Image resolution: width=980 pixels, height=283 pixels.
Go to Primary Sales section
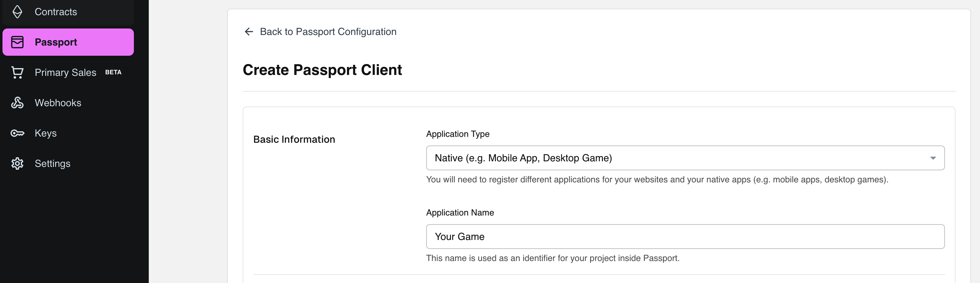tap(65, 72)
